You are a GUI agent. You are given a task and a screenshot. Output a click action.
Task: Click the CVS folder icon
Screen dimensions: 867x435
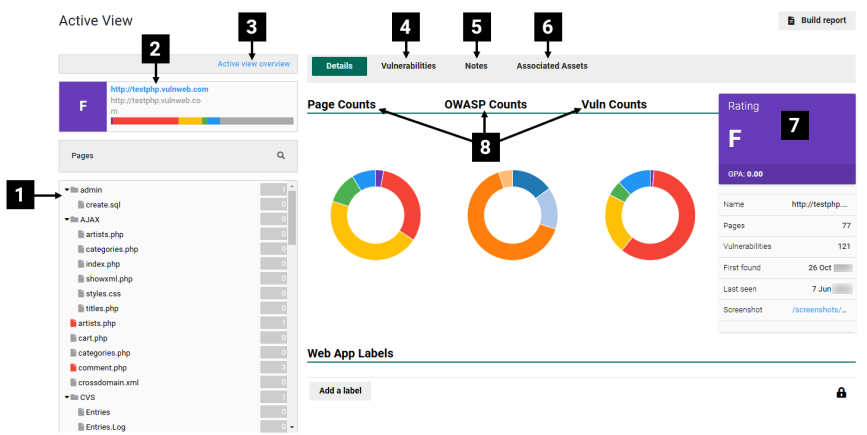74,397
